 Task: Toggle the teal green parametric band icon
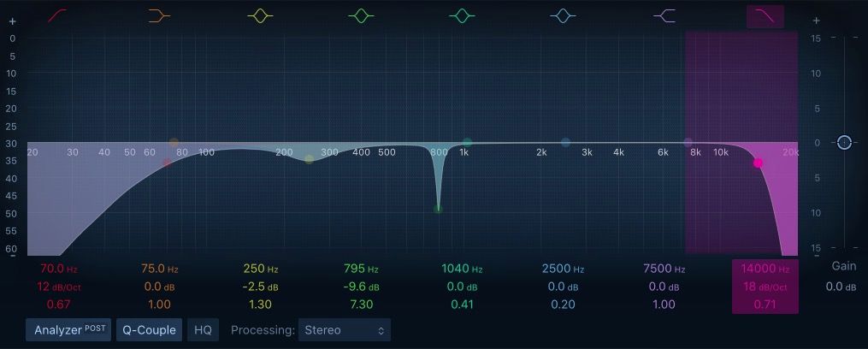pos(462,15)
